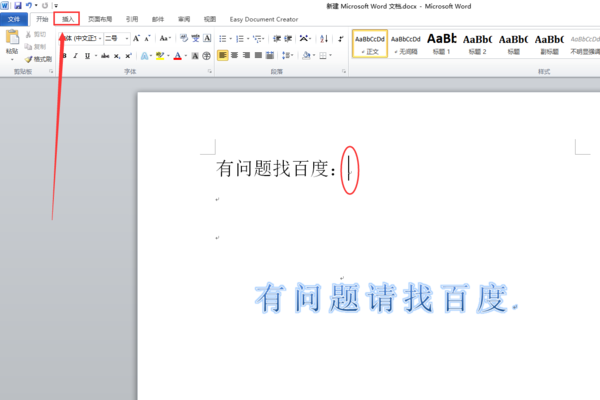Click the Redo icon in quick access toolbar
This screenshot has width=600, height=400.
click(45, 6)
